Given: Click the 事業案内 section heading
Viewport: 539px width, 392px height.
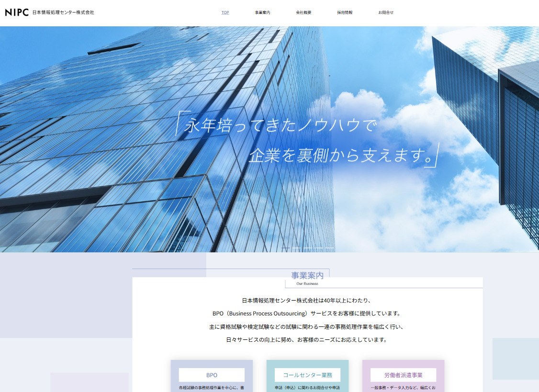Looking at the screenshot, I should (307, 275).
